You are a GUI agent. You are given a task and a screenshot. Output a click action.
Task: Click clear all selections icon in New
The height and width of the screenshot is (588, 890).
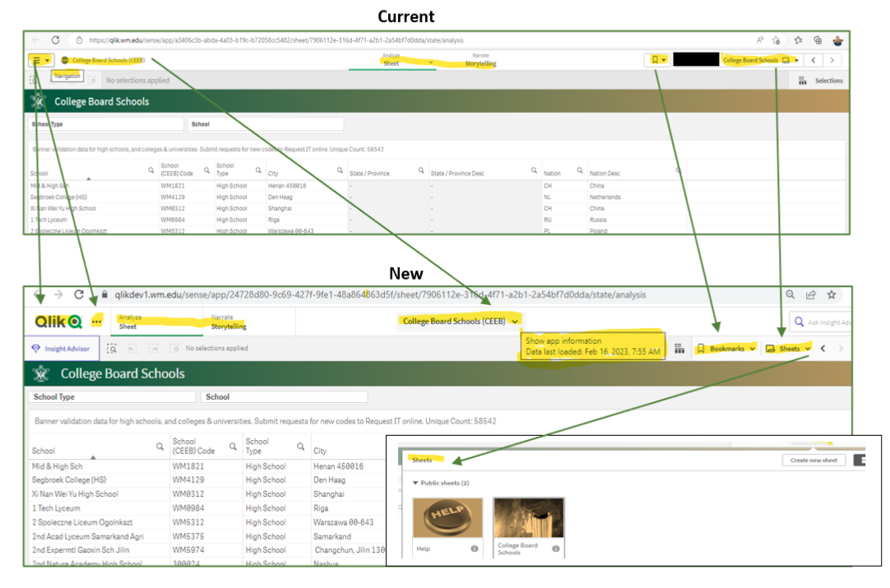[x=174, y=349]
